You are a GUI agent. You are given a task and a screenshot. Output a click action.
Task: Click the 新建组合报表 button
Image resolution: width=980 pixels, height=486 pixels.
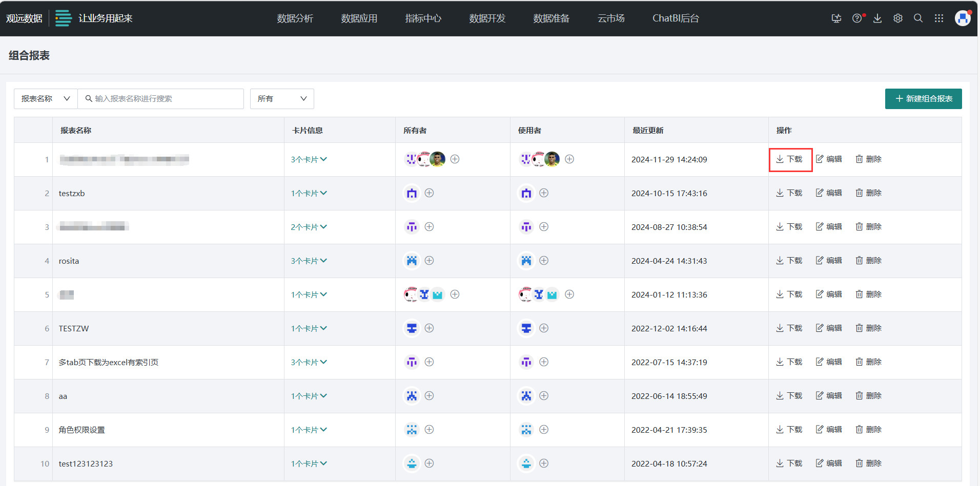[x=923, y=98]
